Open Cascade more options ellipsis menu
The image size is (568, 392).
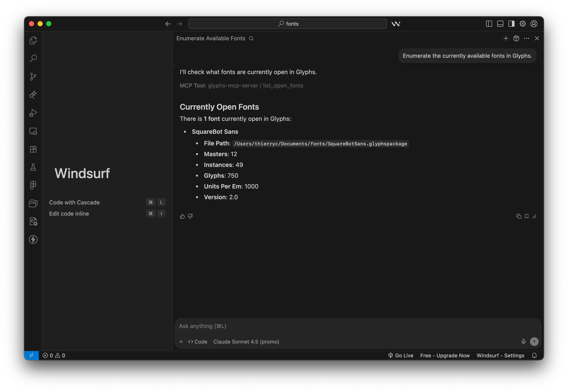tap(526, 38)
